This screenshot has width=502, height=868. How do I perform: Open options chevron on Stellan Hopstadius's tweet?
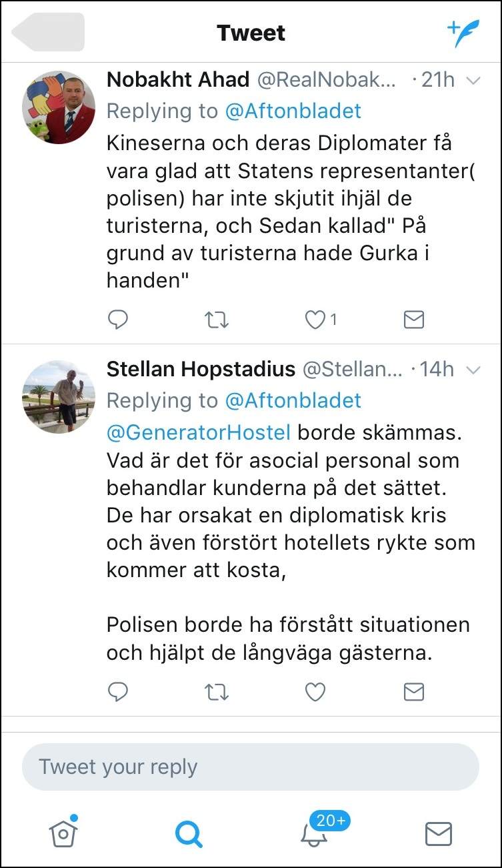tap(473, 370)
